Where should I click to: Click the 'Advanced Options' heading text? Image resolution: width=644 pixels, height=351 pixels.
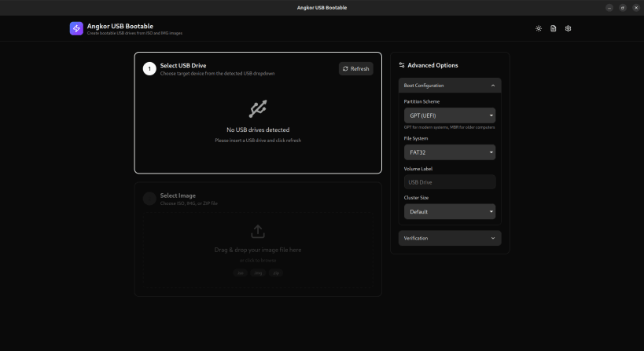click(x=432, y=65)
